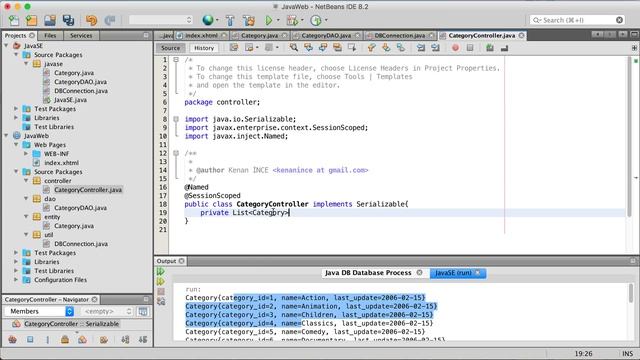Click the Last Edit editor icon
Viewport: 640px width, 360px height.
(234, 48)
